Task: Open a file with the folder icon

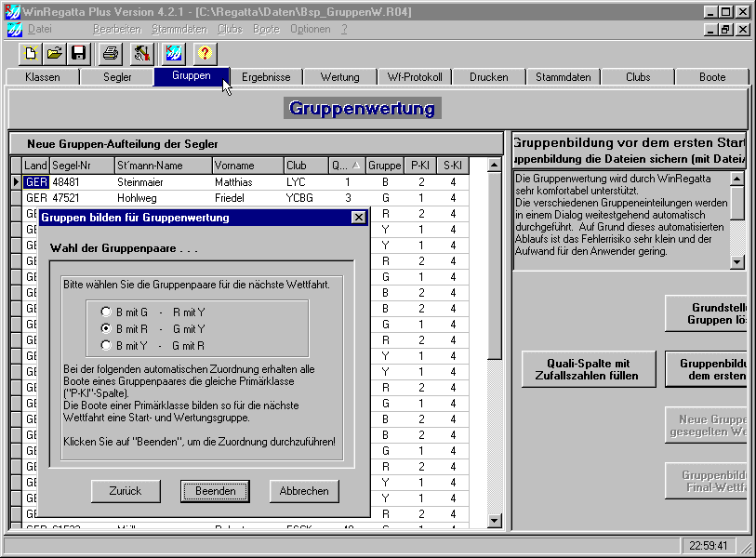Action: [55, 53]
